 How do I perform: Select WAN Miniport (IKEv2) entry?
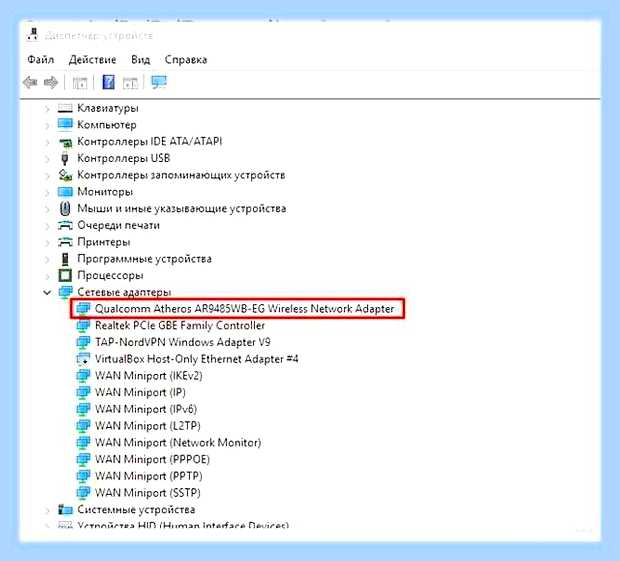click(x=149, y=376)
